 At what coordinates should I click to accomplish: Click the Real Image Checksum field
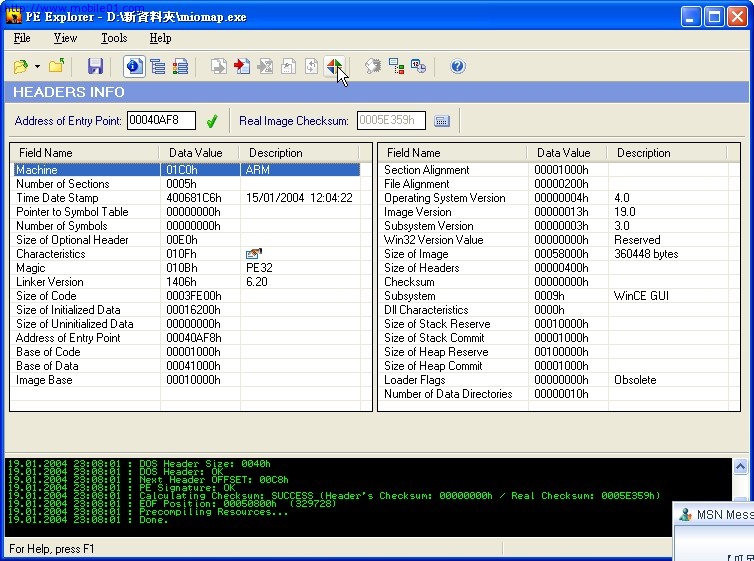point(391,120)
